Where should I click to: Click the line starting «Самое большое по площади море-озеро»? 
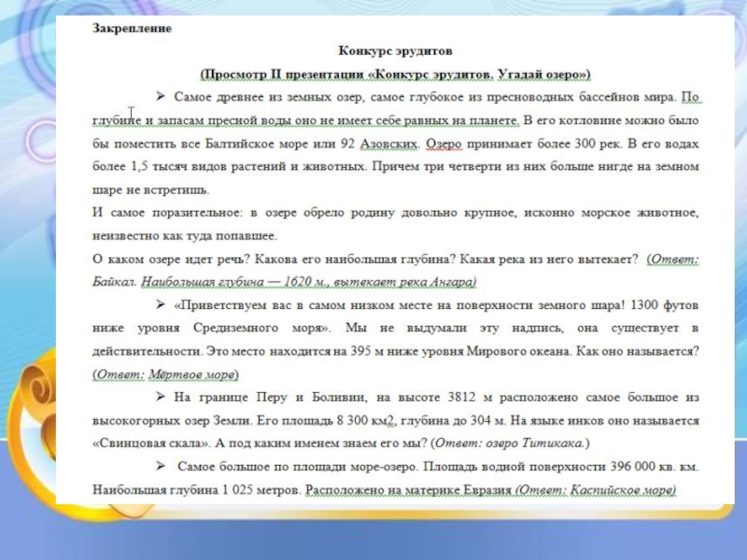pos(437,467)
